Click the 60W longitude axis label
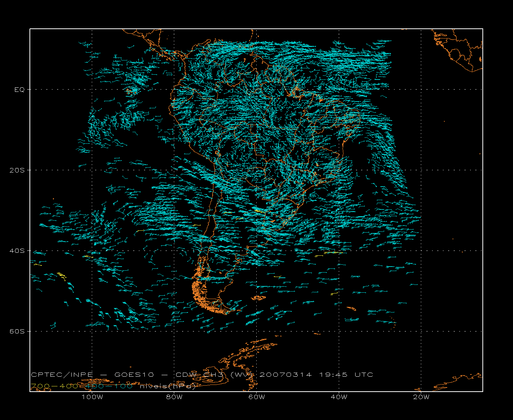Image resolution: width=513 pixels, height=420 pixels. (257, 397)
